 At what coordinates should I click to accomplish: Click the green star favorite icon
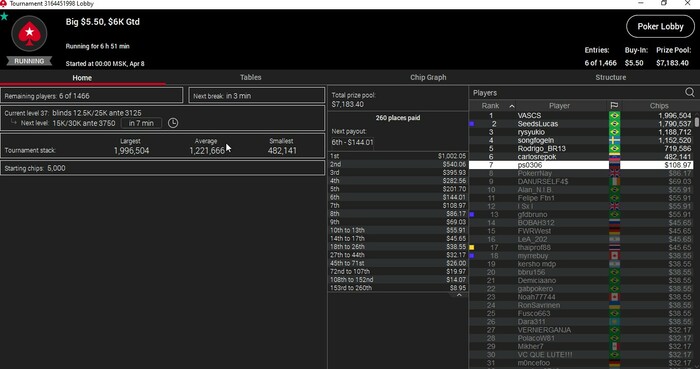click(x=4, y=17)
